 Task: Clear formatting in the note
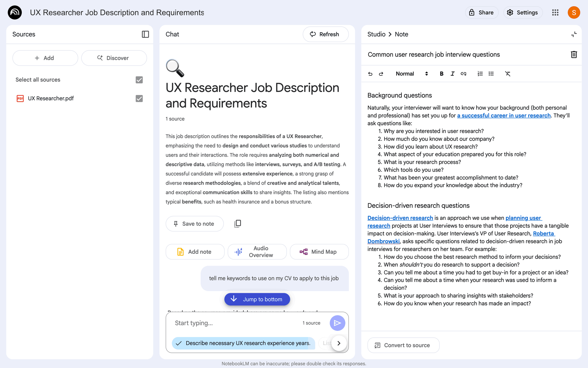(507, 74)
